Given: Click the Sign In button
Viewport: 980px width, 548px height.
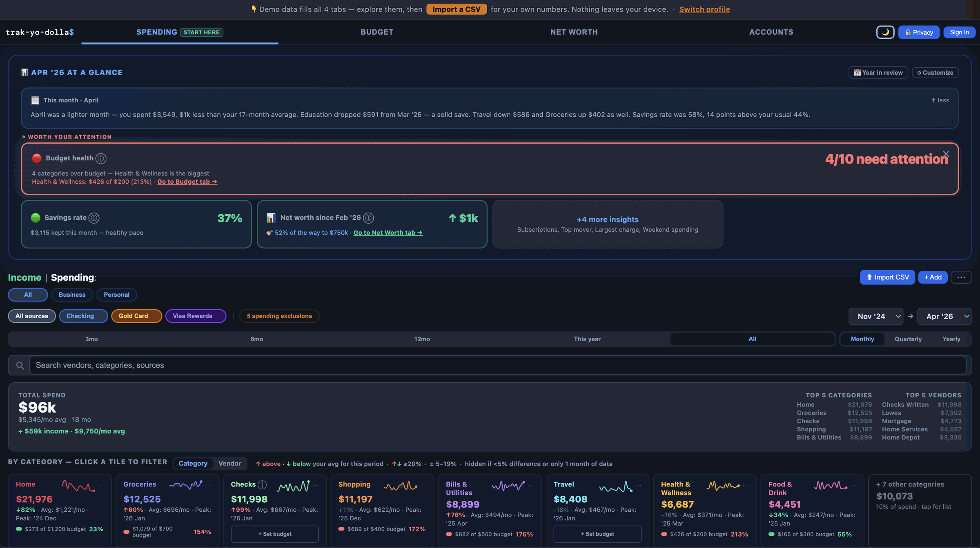Looking at the screenshot, I should [959, 32].
